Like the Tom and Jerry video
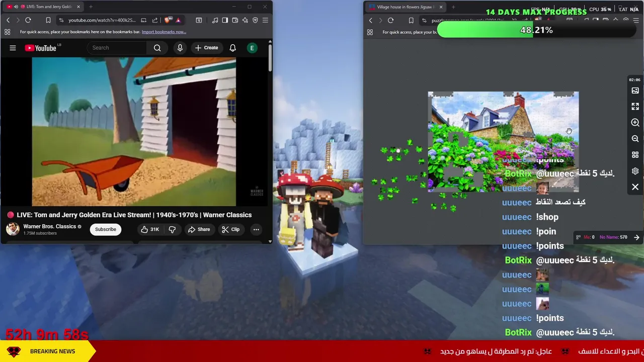 150,229
